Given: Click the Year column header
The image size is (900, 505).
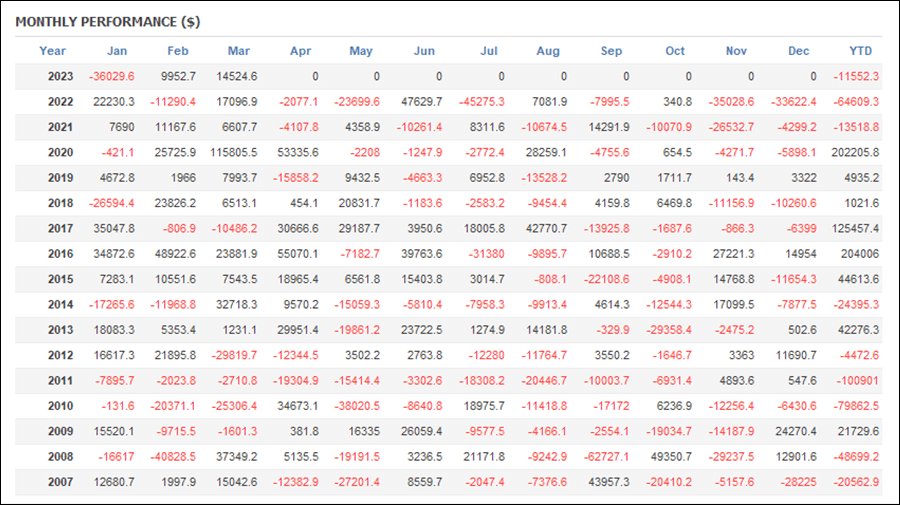Looking at the screenshot, I should coord(52,51).
